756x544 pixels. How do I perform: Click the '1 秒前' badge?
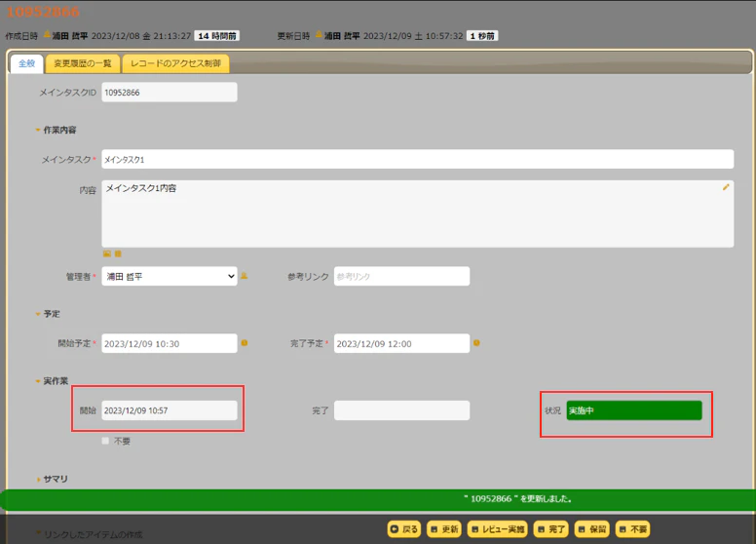482,36
